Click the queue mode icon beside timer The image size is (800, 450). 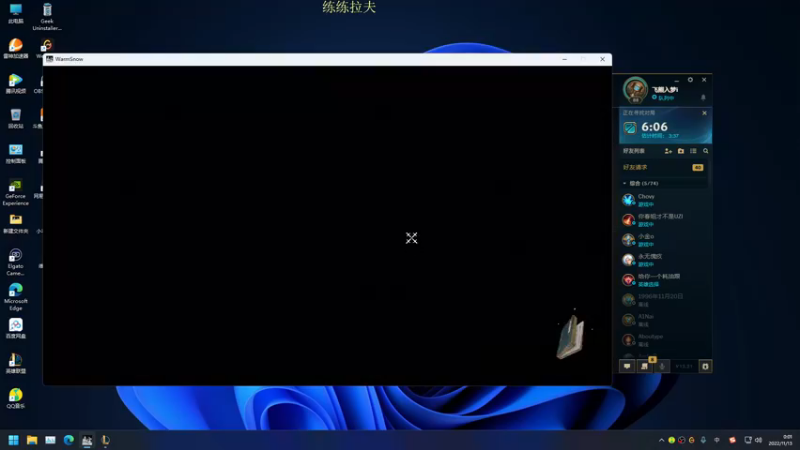coord(630,128)
